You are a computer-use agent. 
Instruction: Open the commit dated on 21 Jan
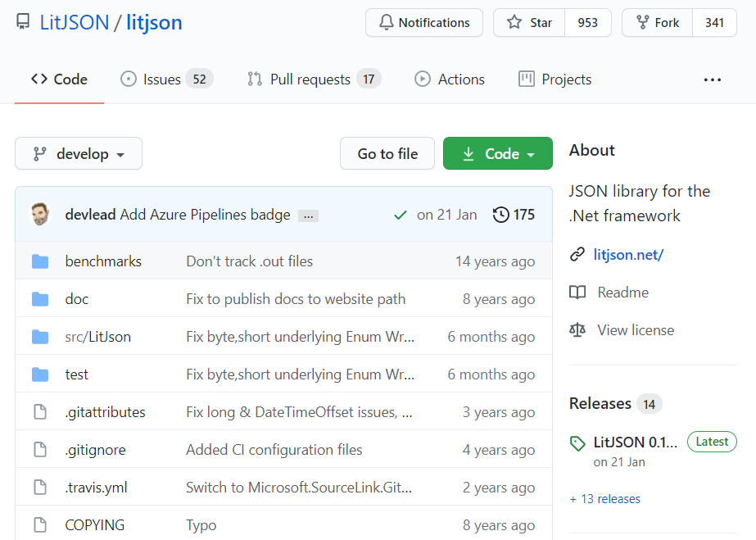[447, 215]
